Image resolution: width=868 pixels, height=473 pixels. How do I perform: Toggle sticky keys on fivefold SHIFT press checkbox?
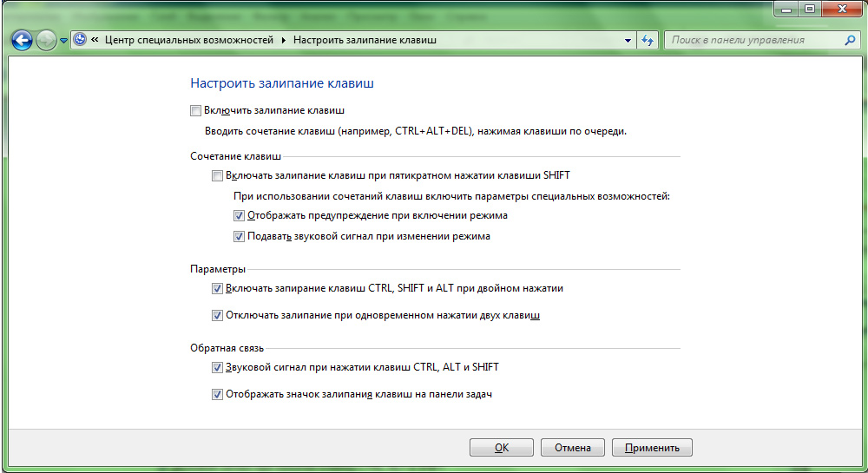[217, 175]
